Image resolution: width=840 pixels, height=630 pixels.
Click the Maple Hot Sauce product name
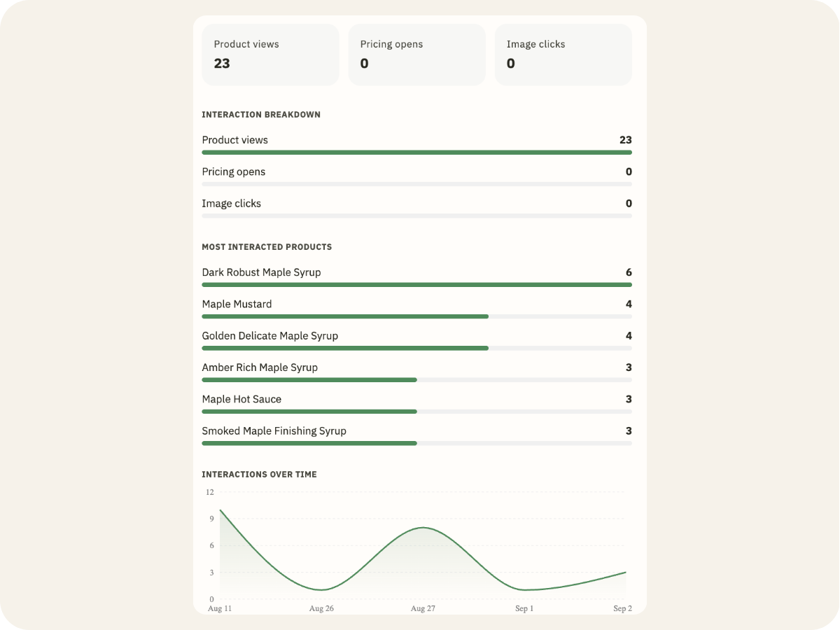[241, 399]
